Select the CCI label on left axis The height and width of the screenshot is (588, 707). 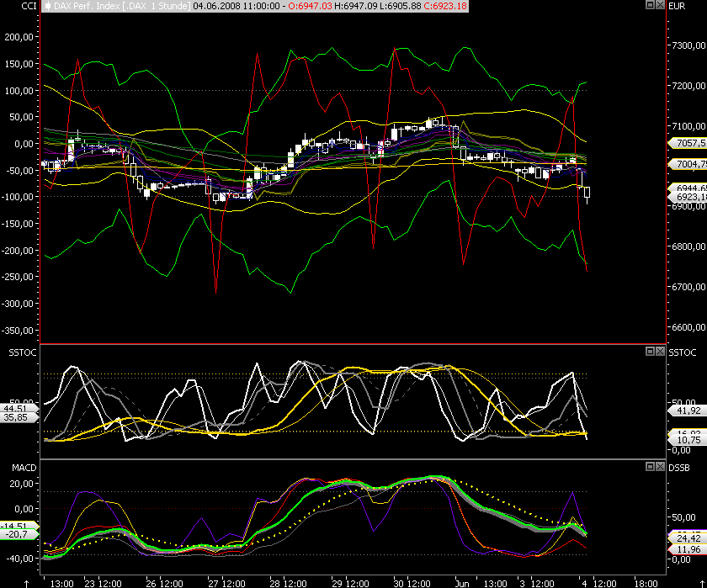[10, 6]
